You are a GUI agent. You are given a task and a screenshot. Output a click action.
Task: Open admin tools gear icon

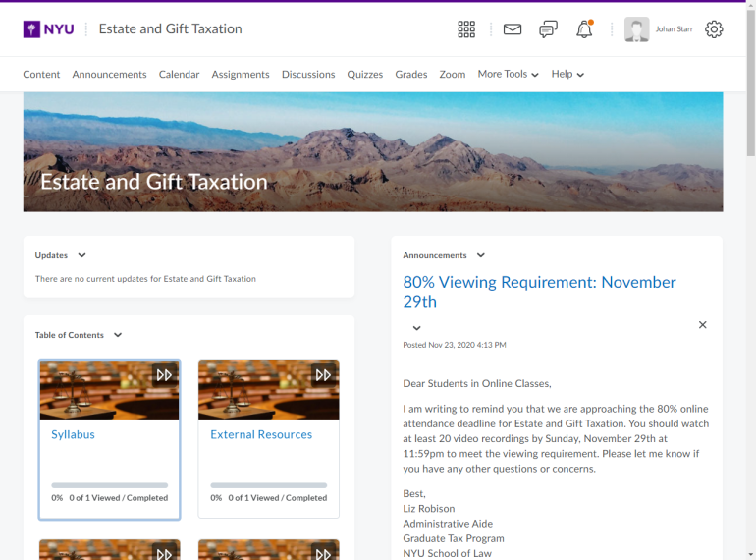(x=714, y=29)
